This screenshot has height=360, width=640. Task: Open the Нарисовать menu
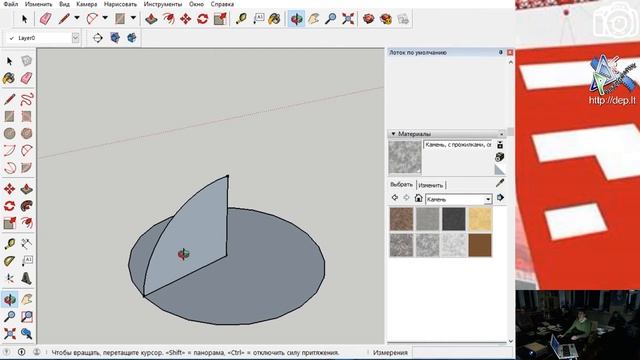click(120, 4)
